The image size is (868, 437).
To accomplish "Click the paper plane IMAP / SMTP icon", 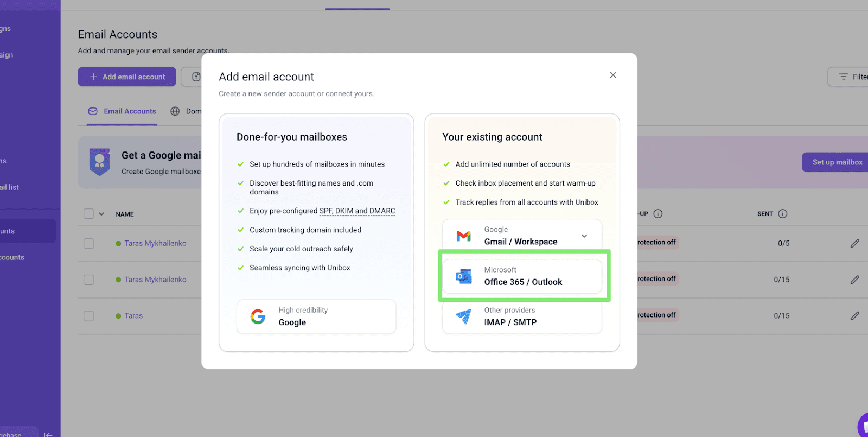I will 463,316.
